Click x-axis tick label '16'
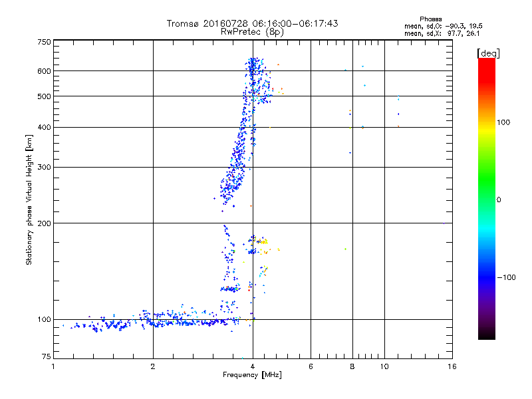This screenshot has height=399, width=532. click(452, 366)
